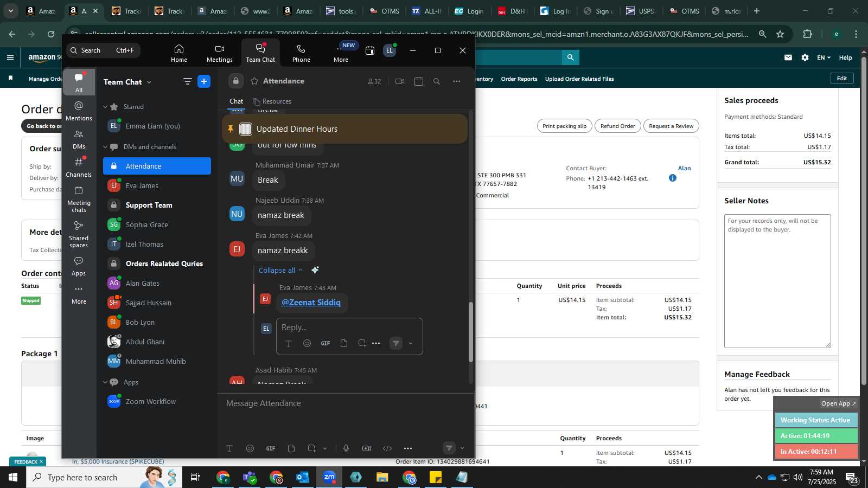The width and height of the screenshot is (868, 488).
Task: Click the Zoom Search box
Action: tap(103, 50)
